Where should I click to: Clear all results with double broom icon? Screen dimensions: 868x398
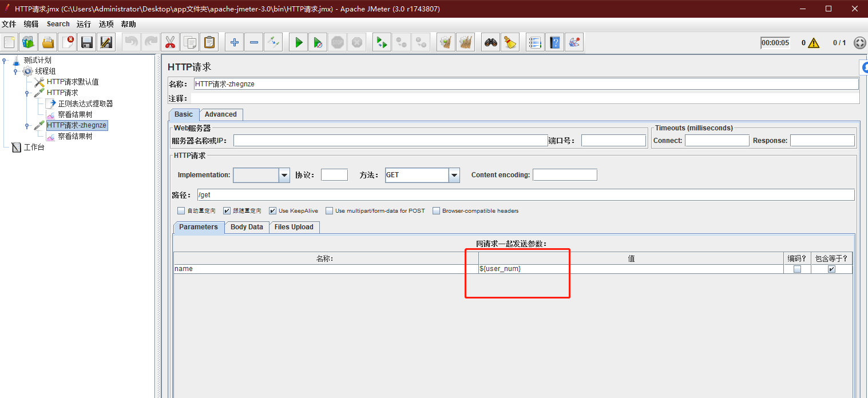coord(466,42)
